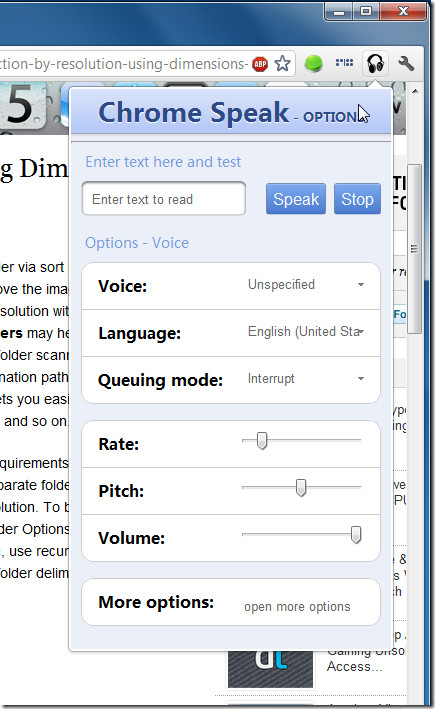The image size is (435, 709).
Task: Adjust the Rate slider handle
Action: pos(262,441)
